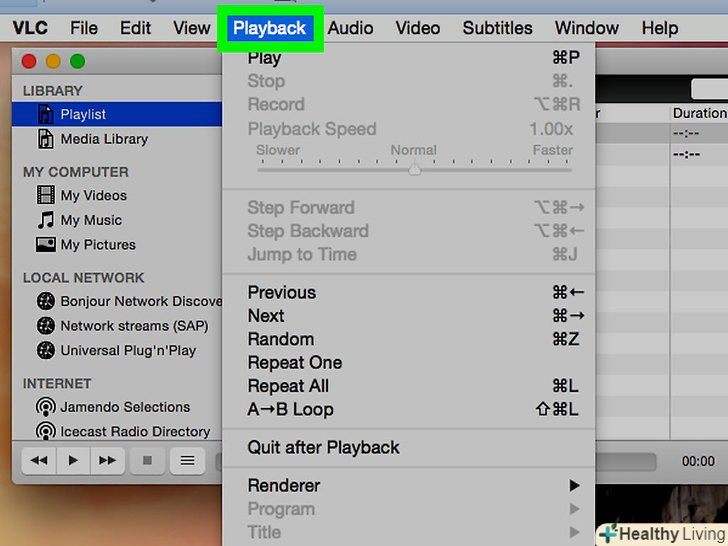The image size is (728, 546).
Task: Open the Audio menu
Action: click(x=350, y=28)
